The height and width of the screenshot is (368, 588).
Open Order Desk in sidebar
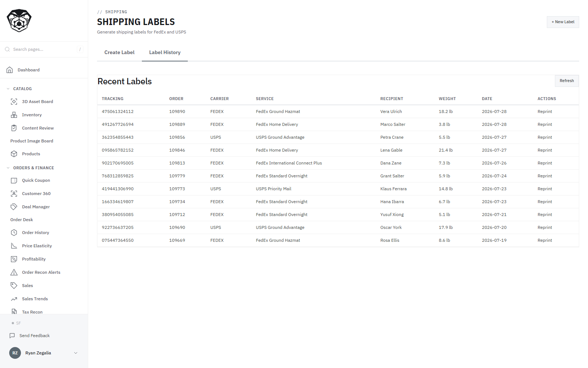[x=22, y=220]
